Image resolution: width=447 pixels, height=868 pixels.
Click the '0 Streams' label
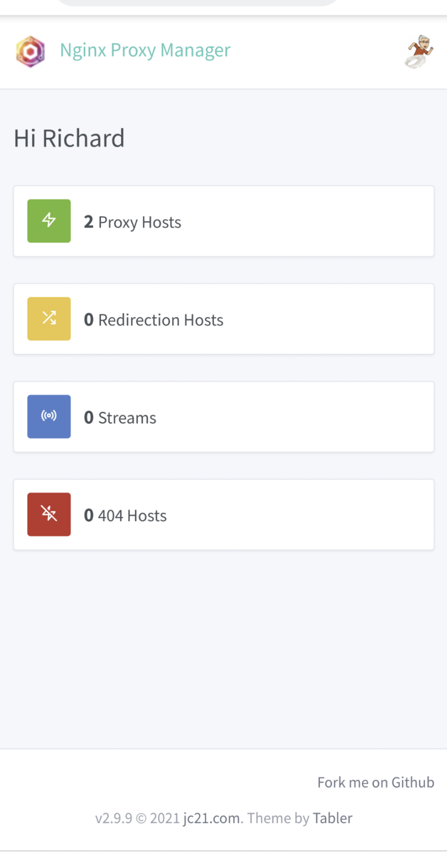coord(120,417)
